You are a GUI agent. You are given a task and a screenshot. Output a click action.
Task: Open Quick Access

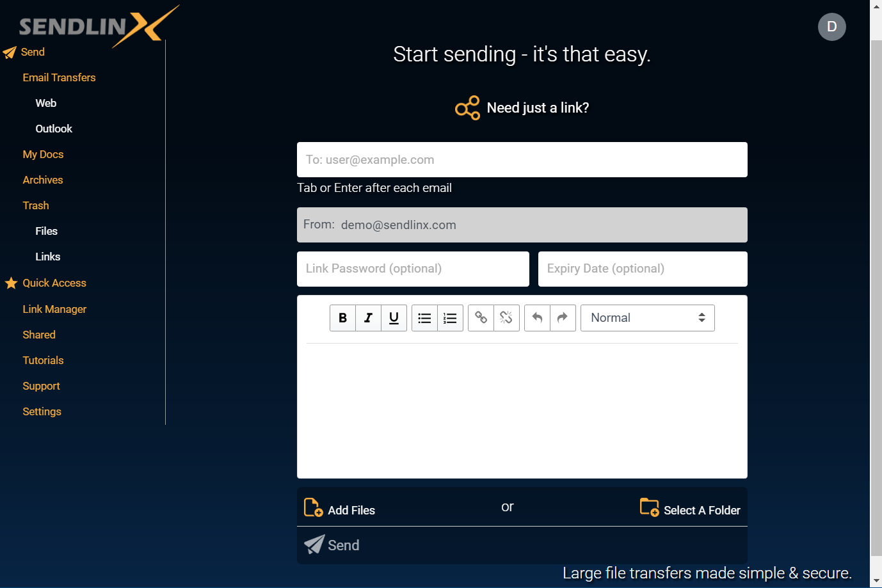point(54,283)
